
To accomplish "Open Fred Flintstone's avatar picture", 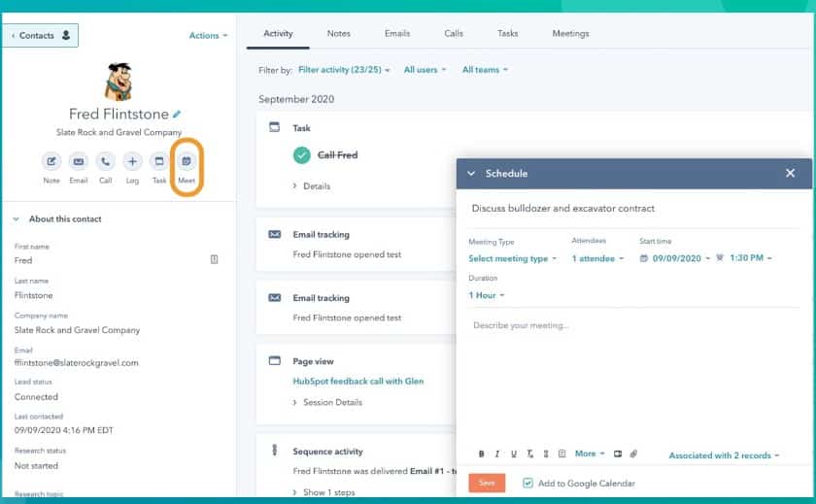I will [119, 82].
